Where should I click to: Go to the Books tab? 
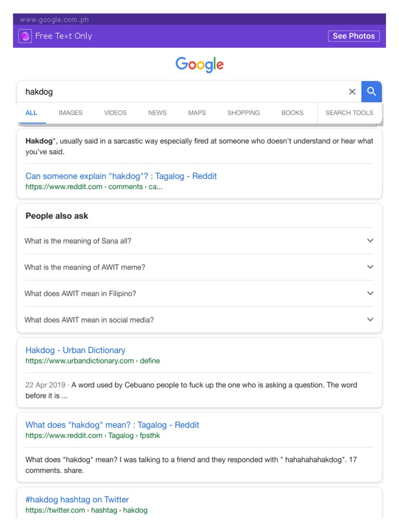coord(292,113)
